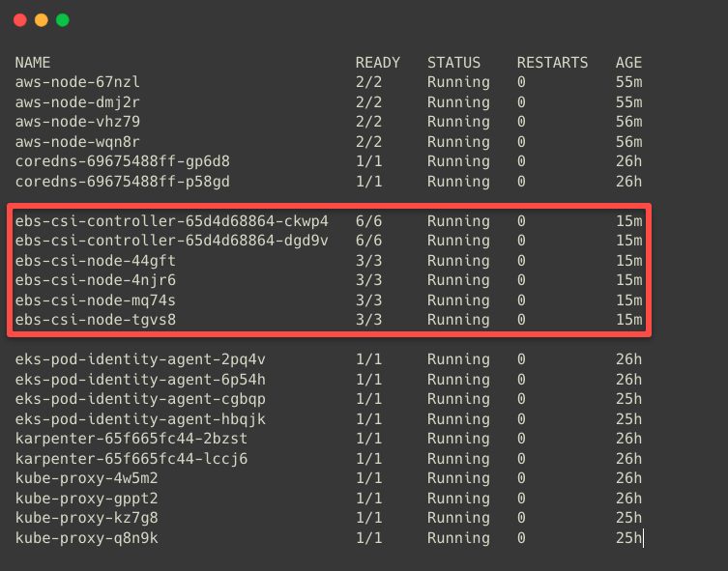Click the 25h age of kube-proxy-q8n9k
The height and width of the screenshot is (571, 728).
[x=628, y=538]
